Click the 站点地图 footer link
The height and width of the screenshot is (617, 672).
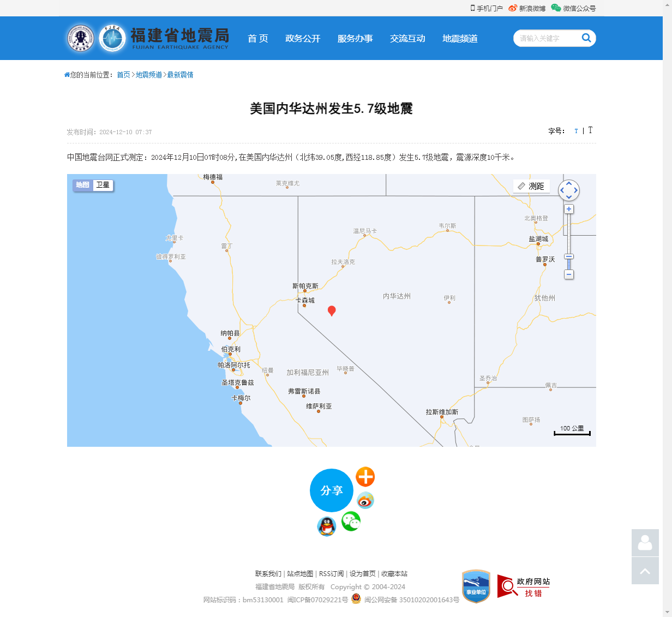pos(300,573)
